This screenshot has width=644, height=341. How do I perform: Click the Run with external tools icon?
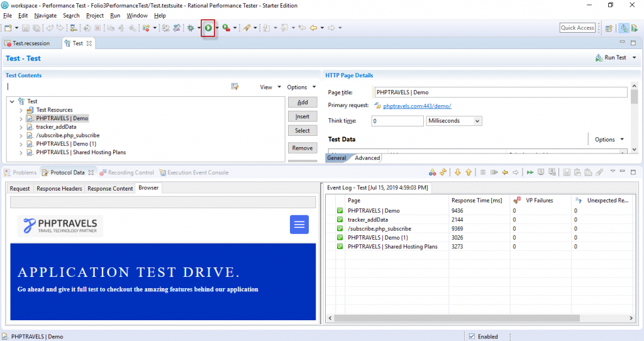(x=226, y=28)
